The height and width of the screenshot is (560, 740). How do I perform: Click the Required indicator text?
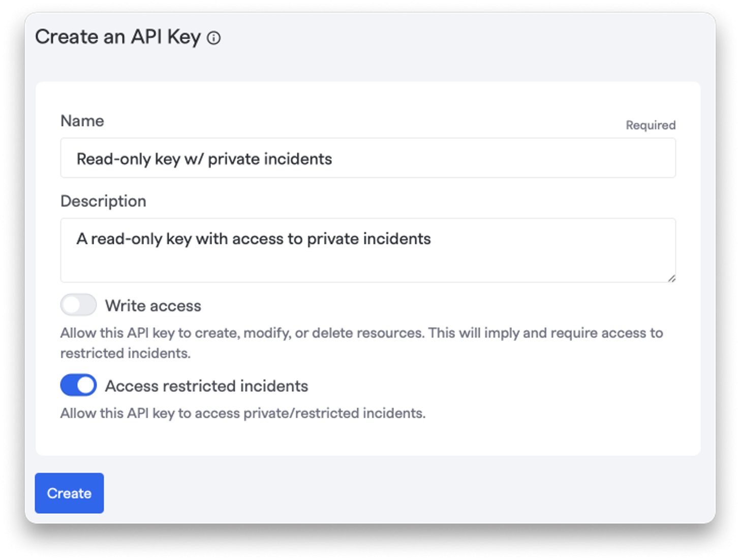click(x=651, y=125)
